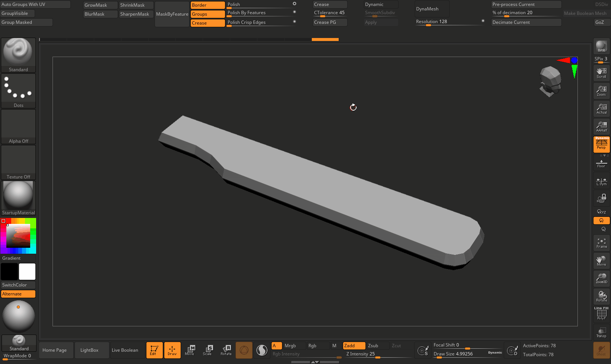Click the AAHalf view icon
Viewport: 611px width, 364px height.
[x=601, y=127]
